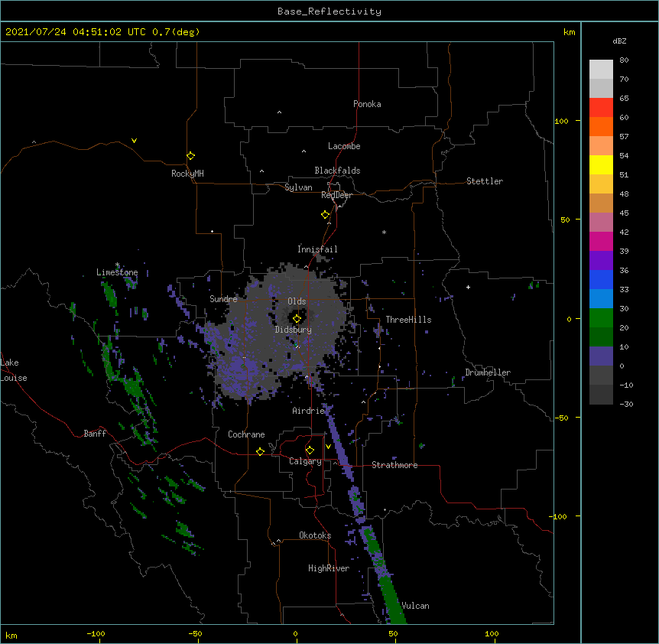Click the yellow diamond marker below Cochrane
This screenshot has height=644, width=659.
(x=260, y=451)
